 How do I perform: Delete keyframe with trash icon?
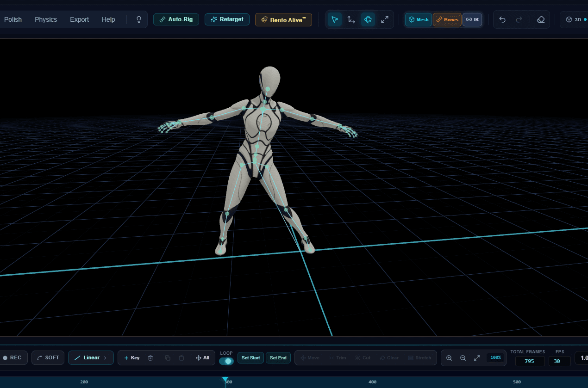150,358
